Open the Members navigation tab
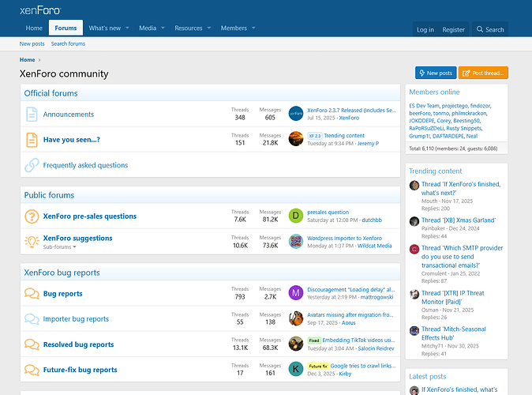Image resolution: width=532 pixels, height=395 pixels. [234, 28]
